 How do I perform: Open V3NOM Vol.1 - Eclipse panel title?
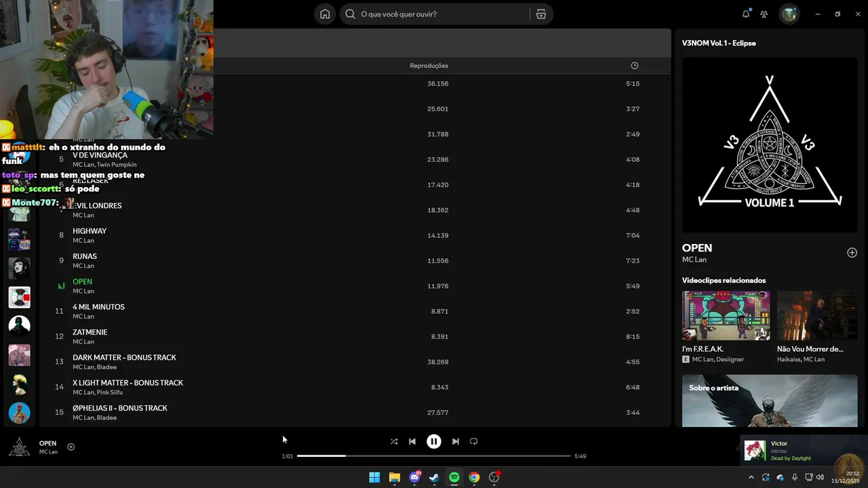719,43
